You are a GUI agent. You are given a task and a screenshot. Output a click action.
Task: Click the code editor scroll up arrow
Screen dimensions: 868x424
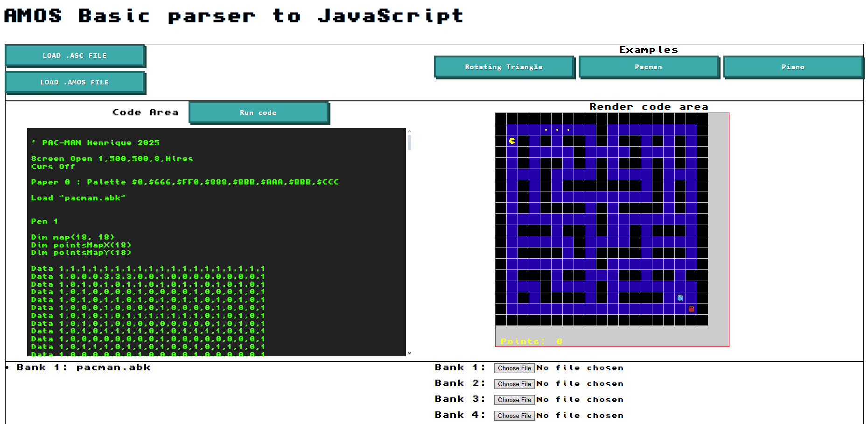tap(409, 131)
